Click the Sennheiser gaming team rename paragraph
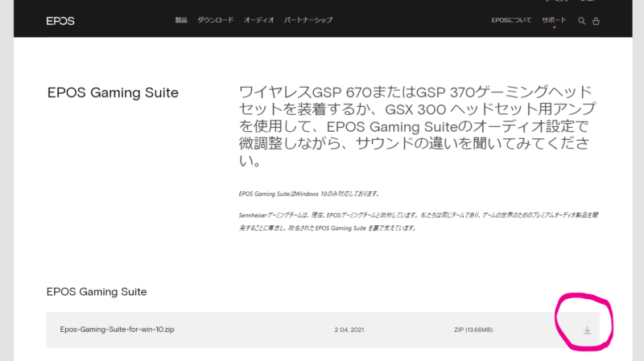644x361 pixels. click(x=418, y=222)
